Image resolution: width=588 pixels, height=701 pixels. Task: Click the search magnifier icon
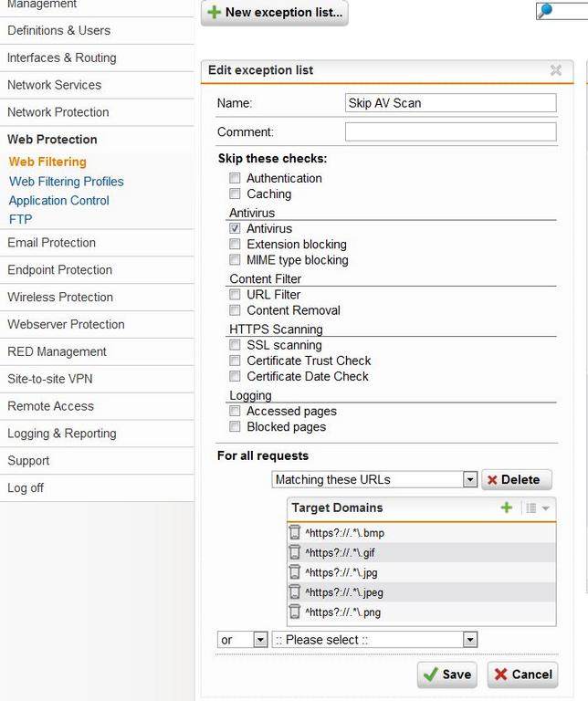pos(544,11)
